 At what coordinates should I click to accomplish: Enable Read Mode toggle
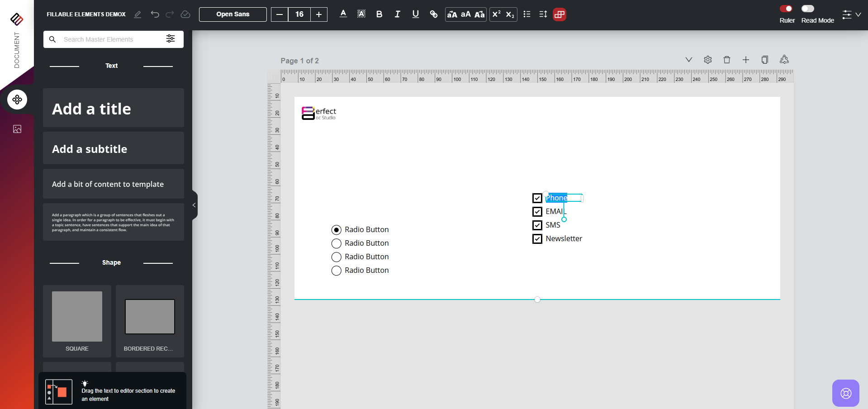(x=807, y=9)
